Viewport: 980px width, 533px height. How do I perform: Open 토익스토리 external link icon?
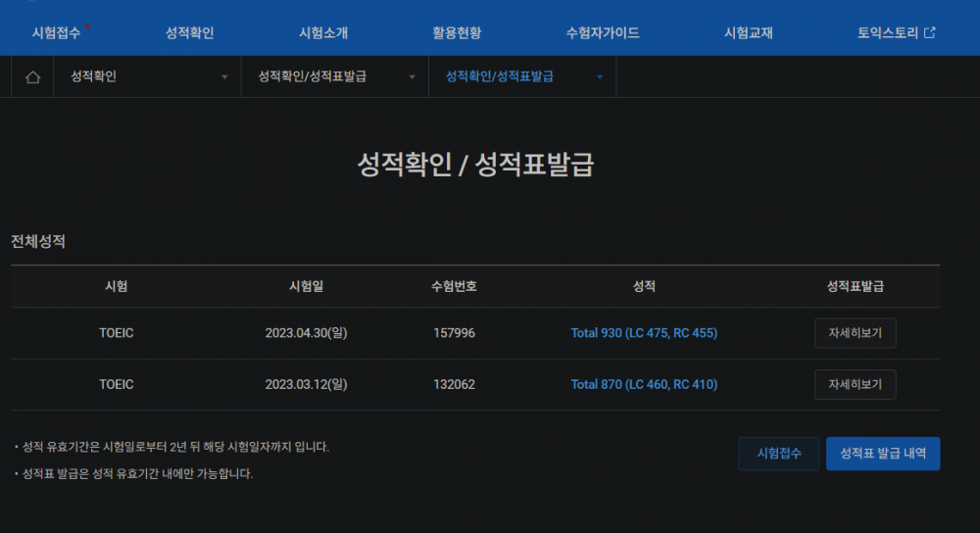(929, 32)
